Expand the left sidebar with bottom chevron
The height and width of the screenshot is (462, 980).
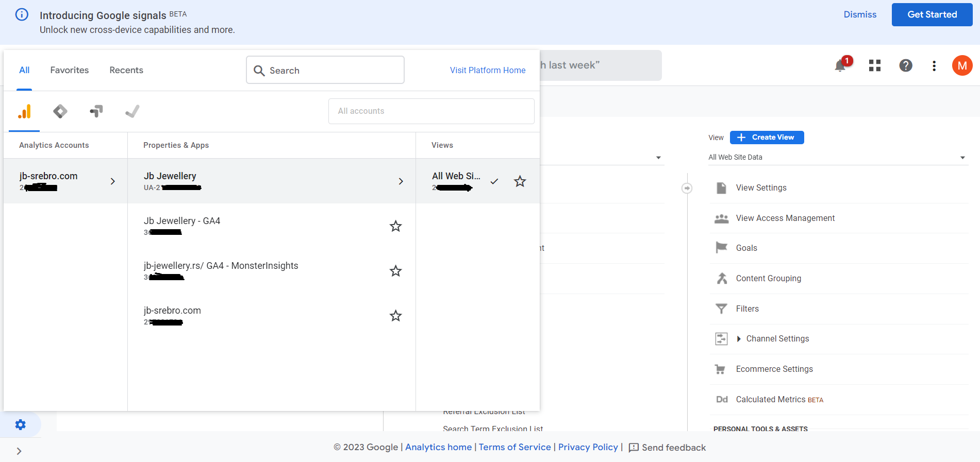click(19, 451)
